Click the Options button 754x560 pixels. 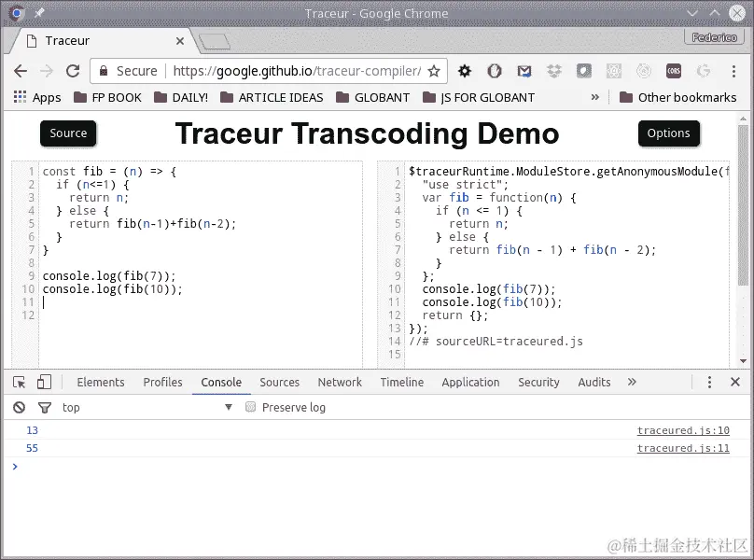pos(668,133)
